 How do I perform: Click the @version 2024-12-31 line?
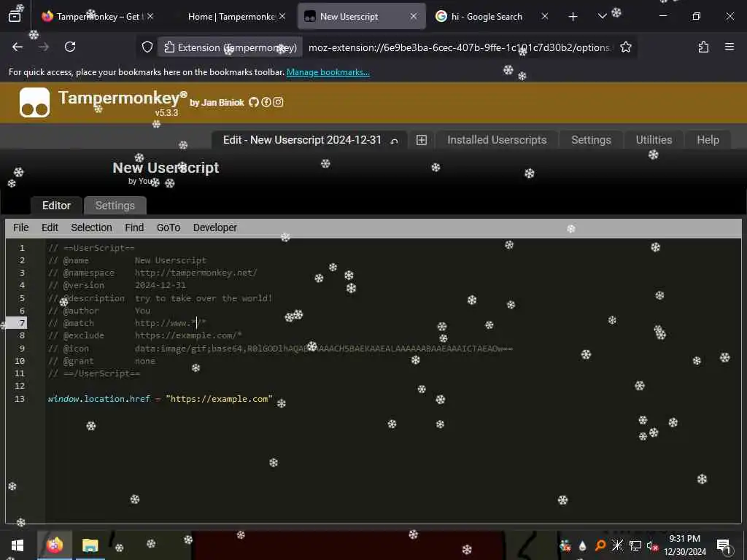coord(117,285)
